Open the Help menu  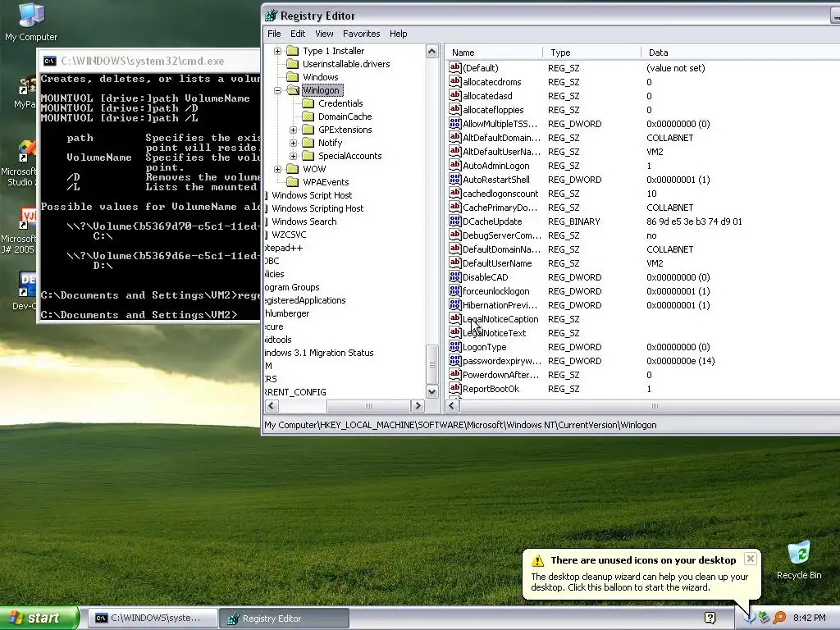click(x=398, y=34)
